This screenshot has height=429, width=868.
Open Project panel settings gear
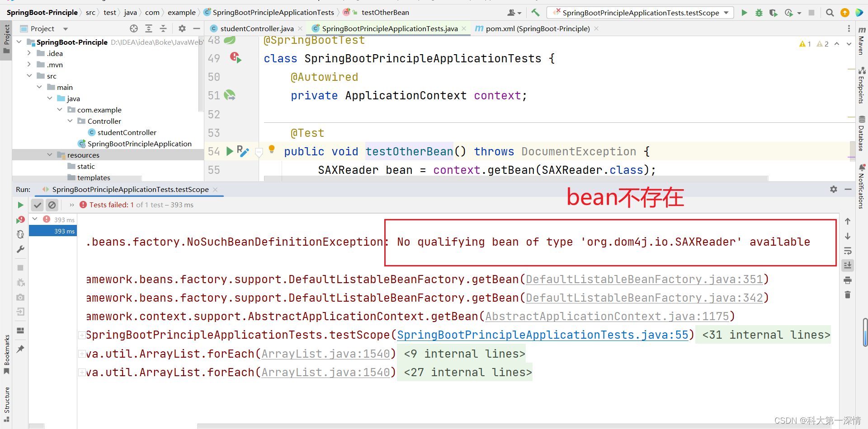coord(182,28)
